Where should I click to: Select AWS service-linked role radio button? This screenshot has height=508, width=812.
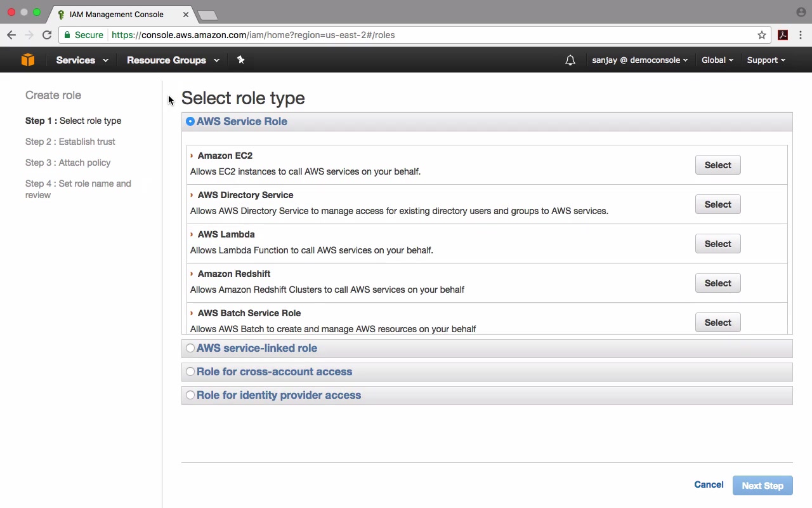pyautogui.click(x=190, y=348)
